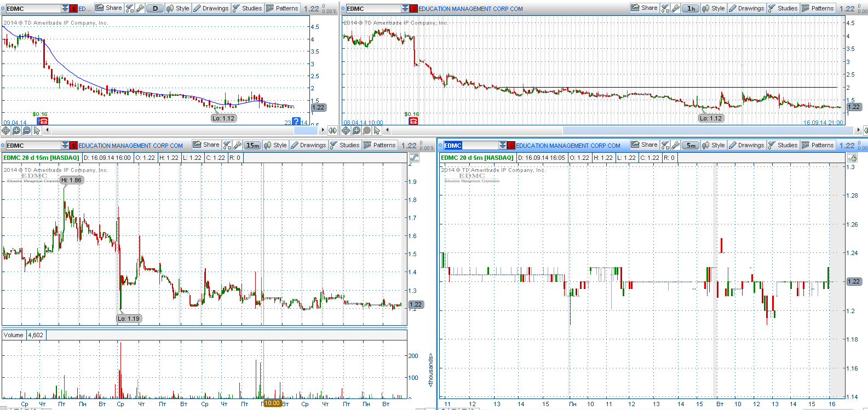Open Patterns in 1h chart panel
This screenshot has width=868, height=410.
pyautogui.click(x=818, y=8)
